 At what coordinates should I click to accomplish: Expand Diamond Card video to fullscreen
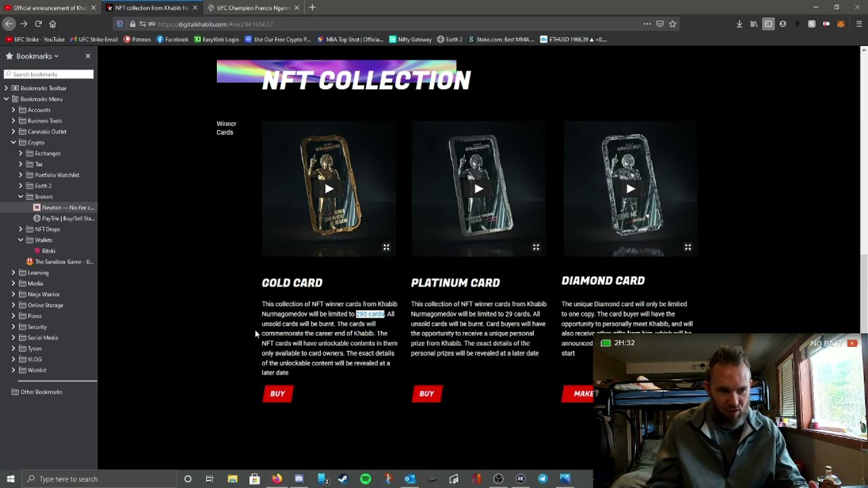tap(688, 247)
